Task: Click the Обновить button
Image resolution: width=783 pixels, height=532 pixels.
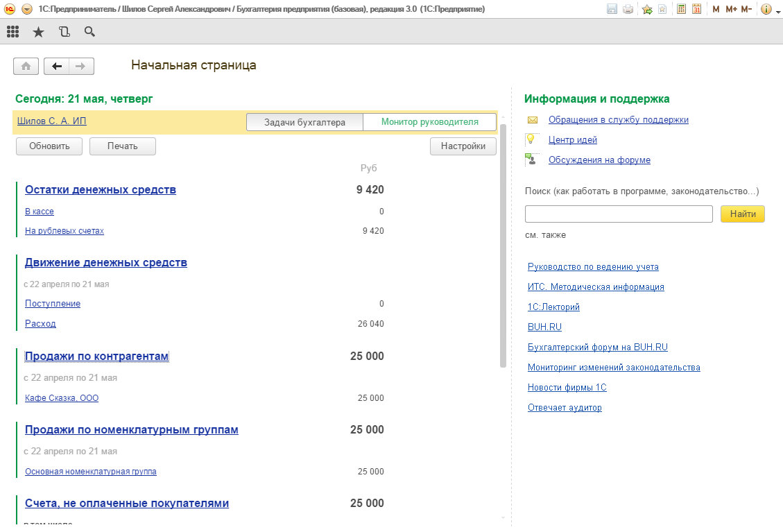Action: click(49, 146)
